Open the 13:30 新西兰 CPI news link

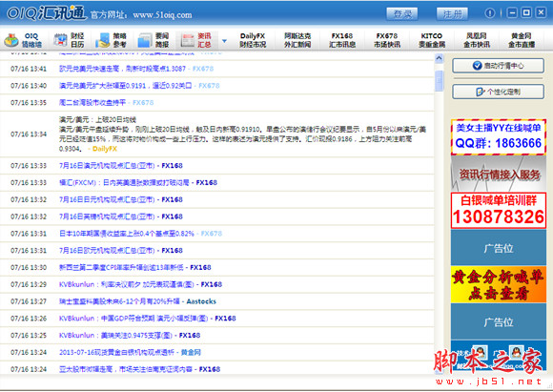click(121, 267)
